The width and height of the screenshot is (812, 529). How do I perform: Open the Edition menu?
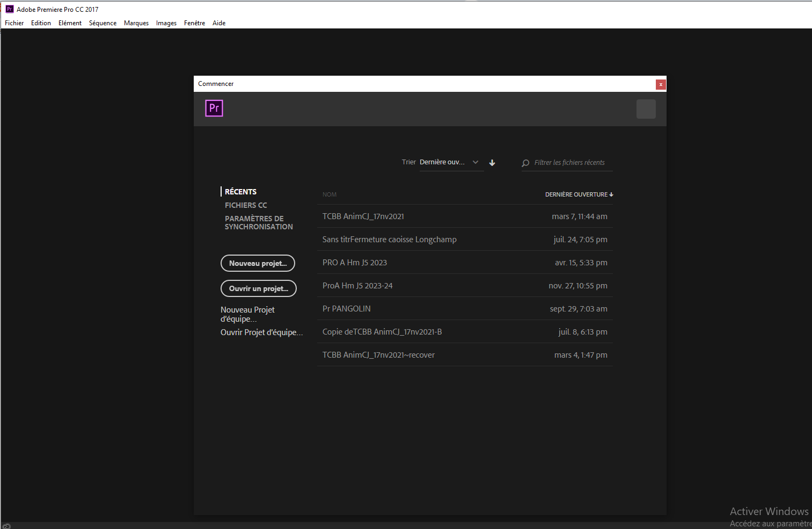[x=41, y=23]
